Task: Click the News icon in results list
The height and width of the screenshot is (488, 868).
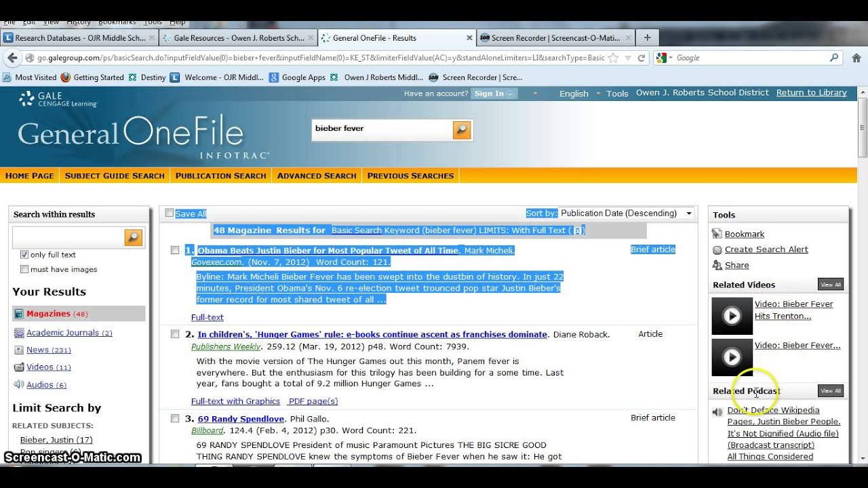Action: coord(19,350)
